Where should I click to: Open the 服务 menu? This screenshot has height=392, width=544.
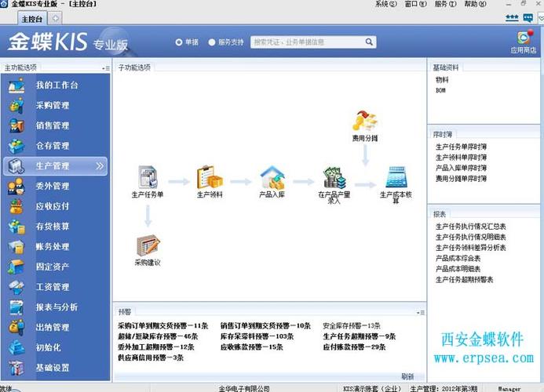click(445, 4)
